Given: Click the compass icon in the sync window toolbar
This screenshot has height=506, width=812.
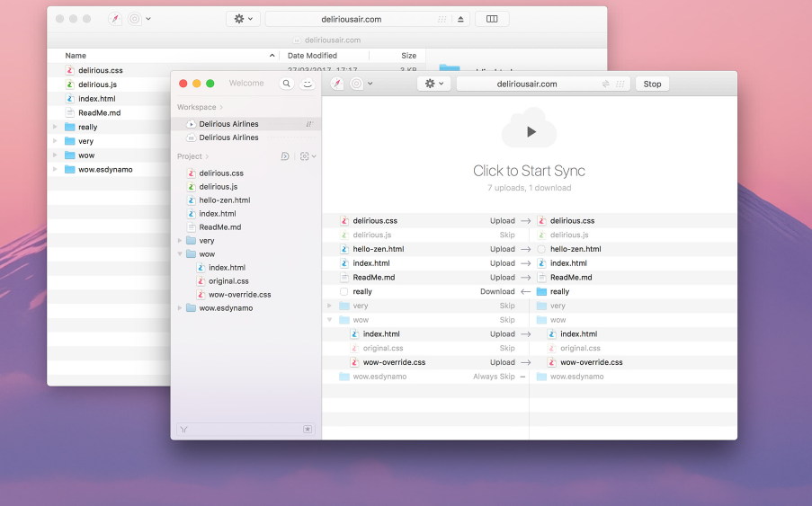Looking at the screenshot, I should [x=337, y=84].
